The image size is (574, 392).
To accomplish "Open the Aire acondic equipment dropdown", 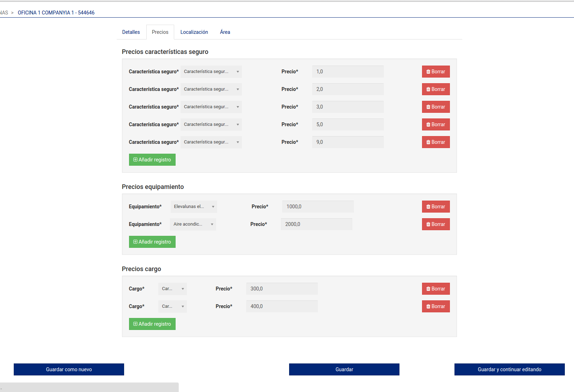I will pyautogui.click(x=193, y=224).
